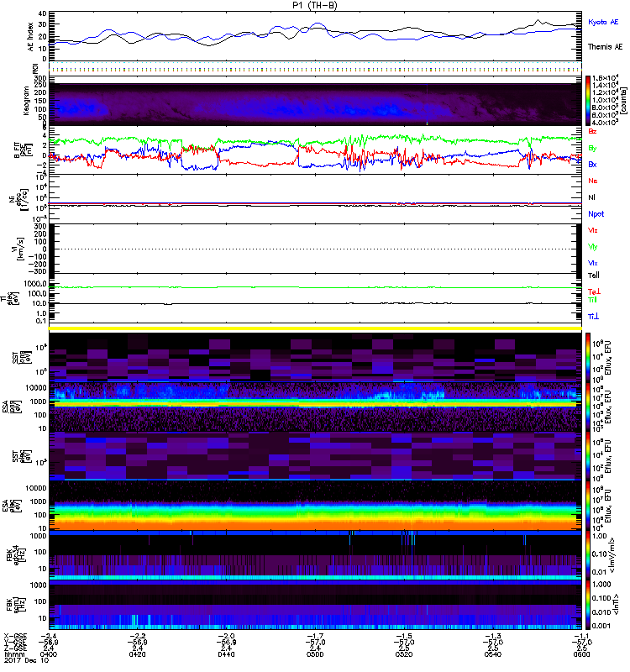Click the Te⊥ temperature legend label

coord(593,291)
